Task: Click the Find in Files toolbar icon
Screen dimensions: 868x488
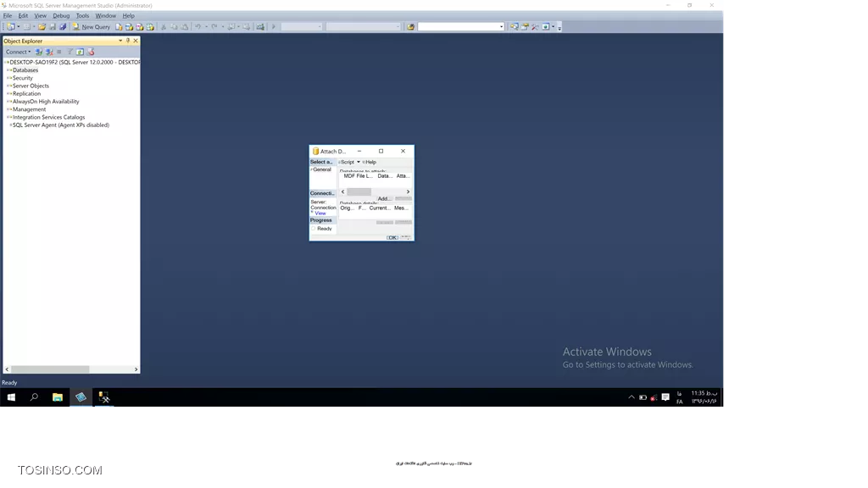Action: pos(411,26)
